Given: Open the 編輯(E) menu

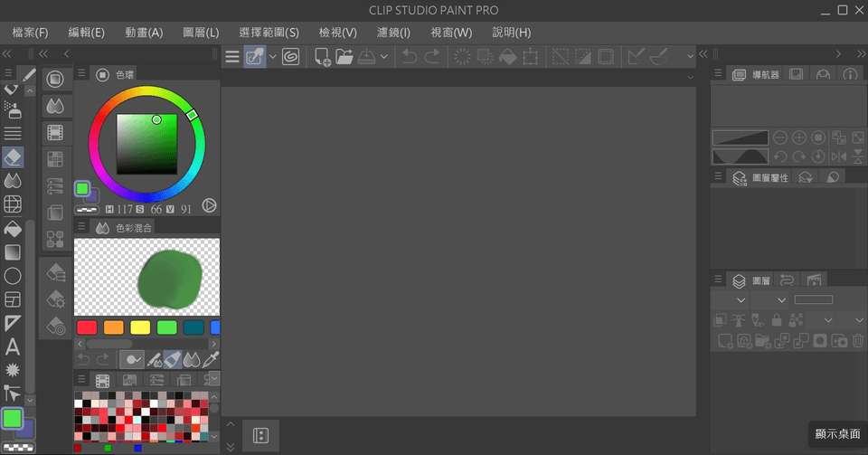Looking at the screenshot, I should (x=87, y=33).
